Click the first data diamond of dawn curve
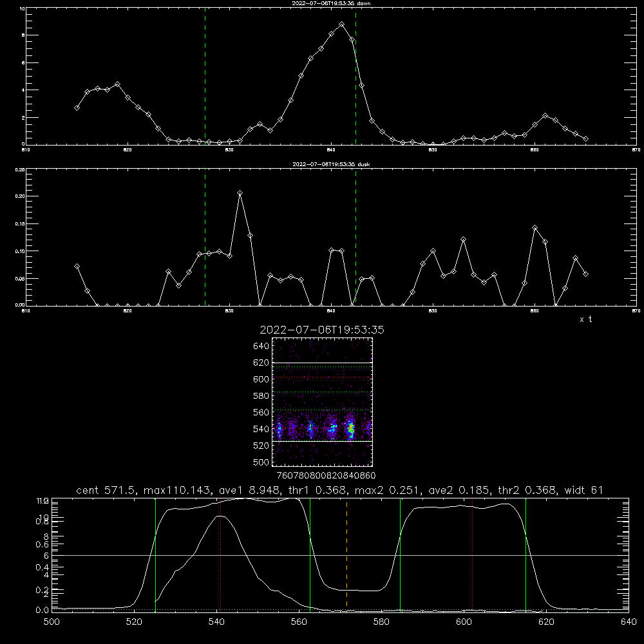644x644 pixels. click(x=77, y=108)
